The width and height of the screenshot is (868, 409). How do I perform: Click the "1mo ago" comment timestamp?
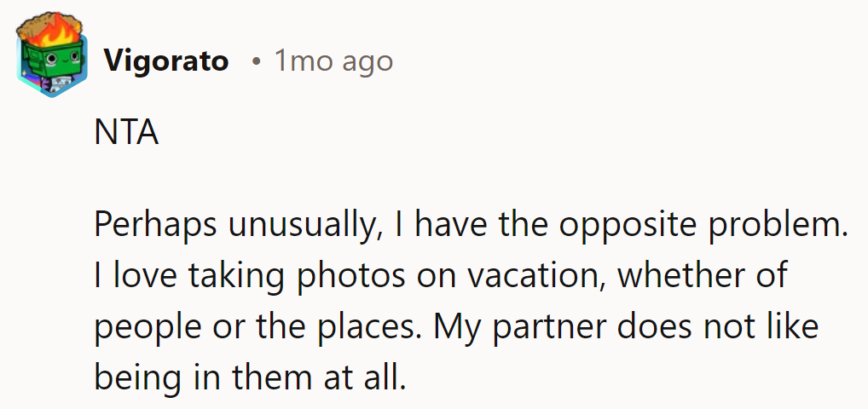(x=333, y=61)
